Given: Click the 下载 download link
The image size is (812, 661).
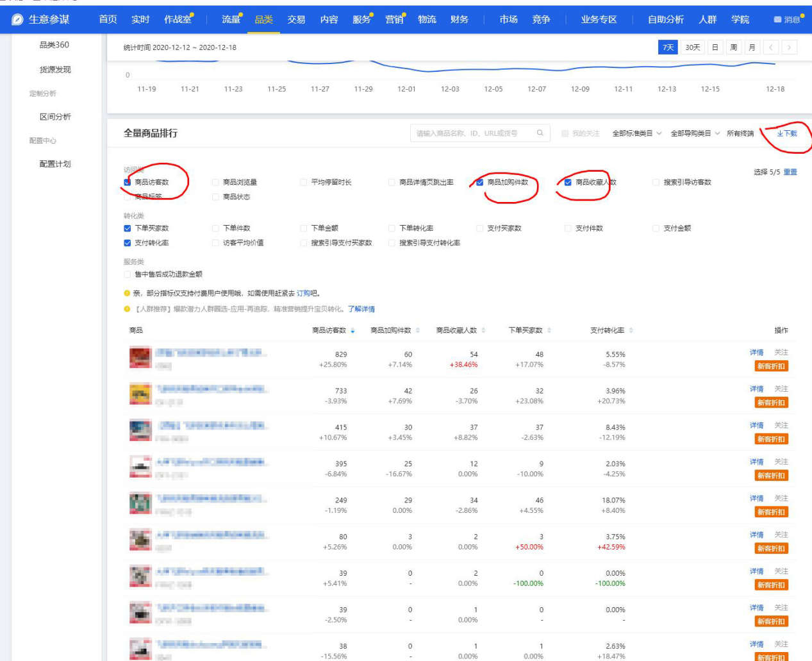Looking at the screenshot, I should click(787, 133).
